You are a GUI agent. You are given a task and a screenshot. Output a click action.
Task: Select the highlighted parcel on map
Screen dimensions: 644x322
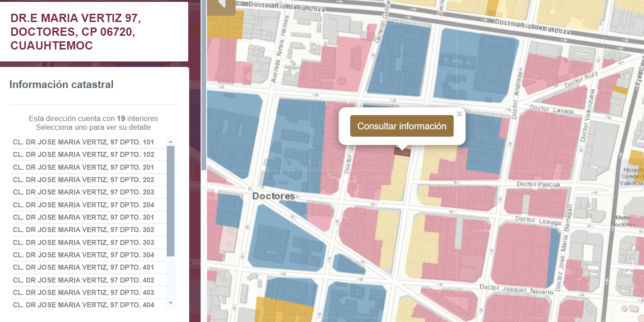[x=402, y=152]
